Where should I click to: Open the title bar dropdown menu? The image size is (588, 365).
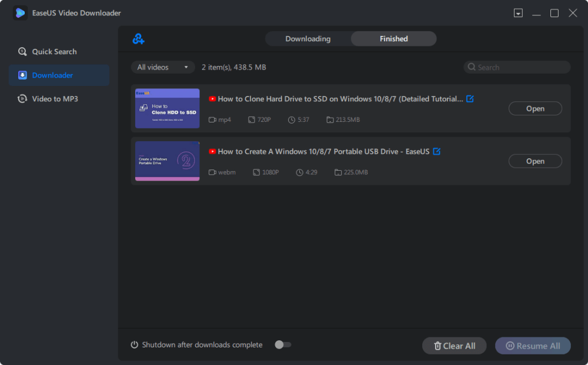[518, 13]
